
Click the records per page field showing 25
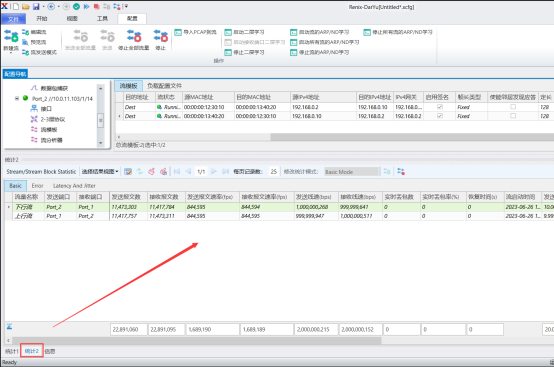[273, 172]
